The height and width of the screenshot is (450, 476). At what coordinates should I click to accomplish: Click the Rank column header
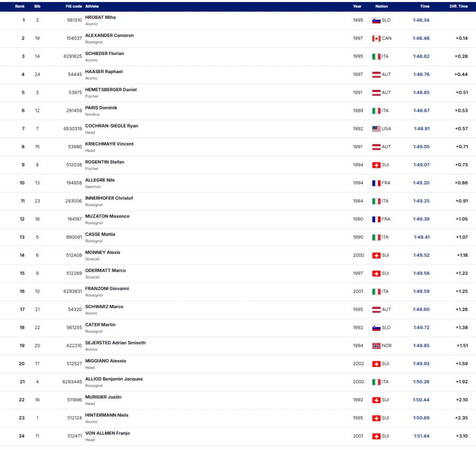[20, 6]
